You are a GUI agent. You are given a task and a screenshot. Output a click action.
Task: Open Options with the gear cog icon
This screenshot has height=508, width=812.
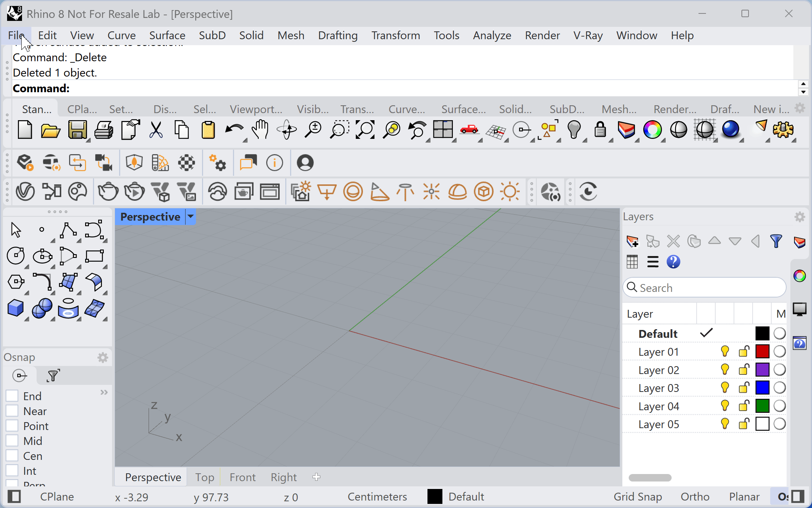pyautogui.click(x=783, y=130)
